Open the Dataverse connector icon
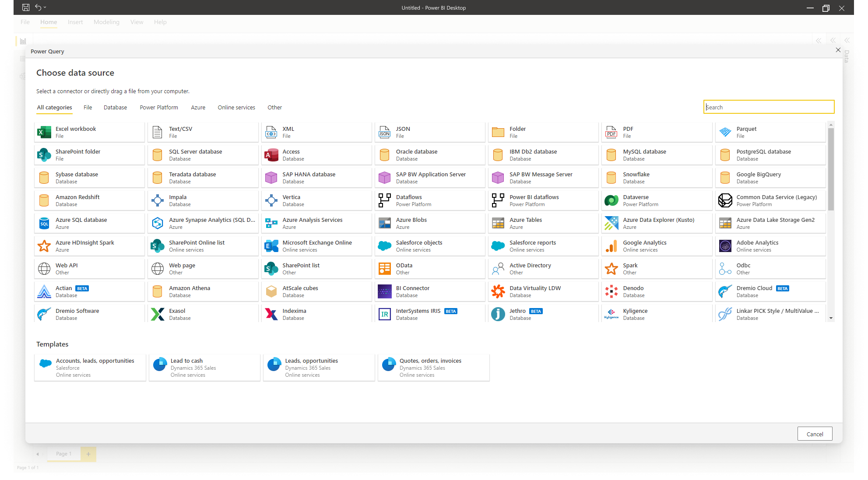 [611, 200]
